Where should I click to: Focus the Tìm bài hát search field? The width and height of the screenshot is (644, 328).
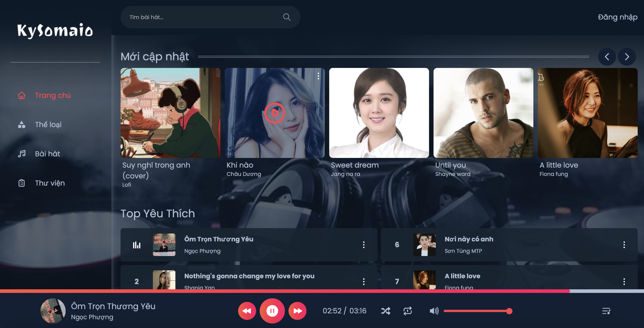tap(200, 17)
